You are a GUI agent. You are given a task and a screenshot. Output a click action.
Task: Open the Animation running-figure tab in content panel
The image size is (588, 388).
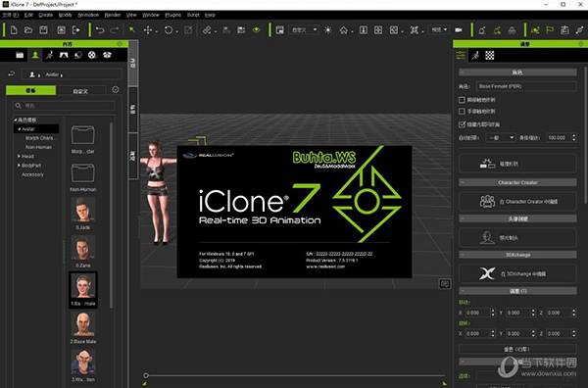(x=49, y=55)
